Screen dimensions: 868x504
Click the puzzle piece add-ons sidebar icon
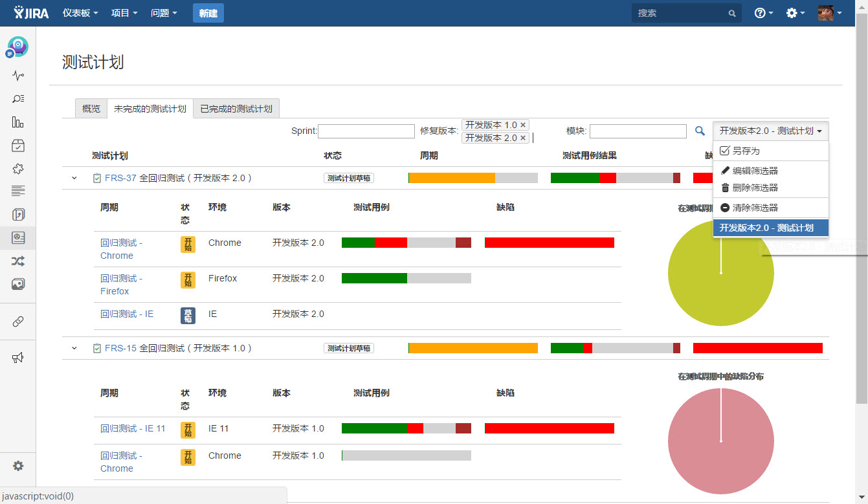point(18,169)
